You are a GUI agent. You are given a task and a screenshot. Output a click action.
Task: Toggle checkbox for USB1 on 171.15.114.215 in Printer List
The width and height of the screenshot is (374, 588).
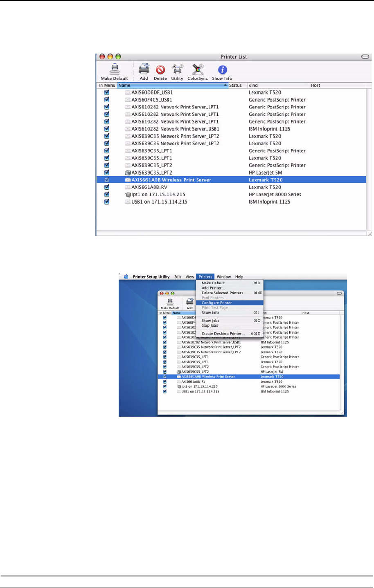point(107,202)
